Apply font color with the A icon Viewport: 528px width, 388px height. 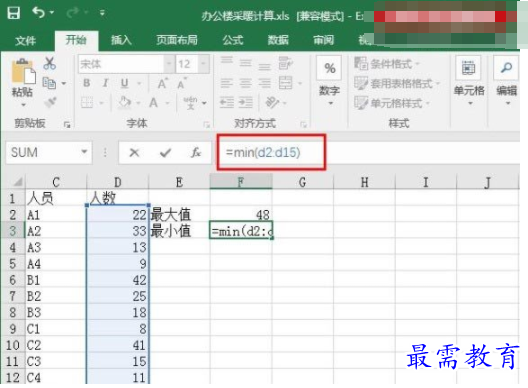(x=154, y=102)
